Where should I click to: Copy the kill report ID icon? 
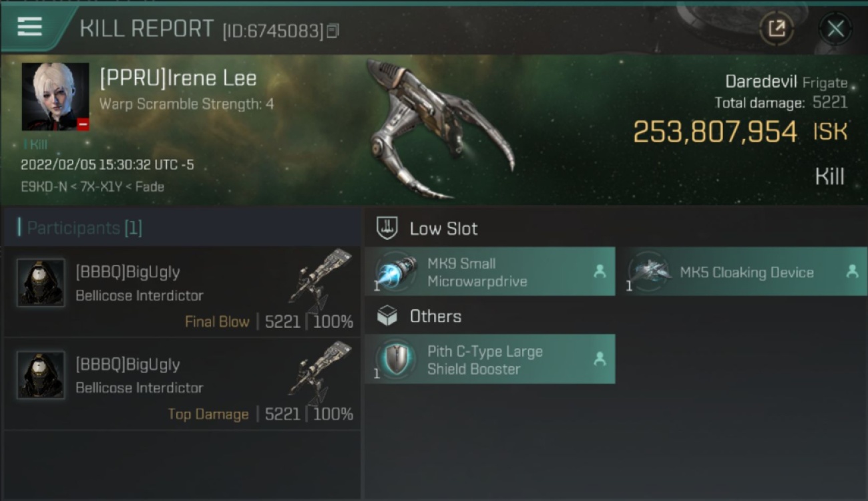click(x=333, y=31)
